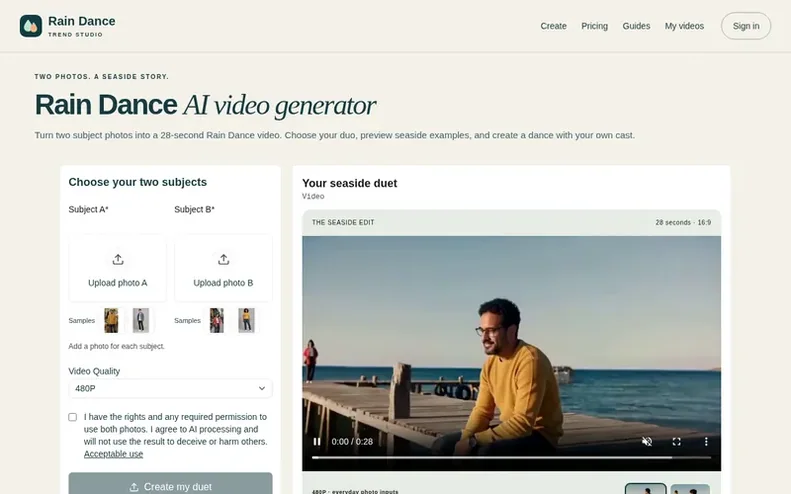Image resolution: width=791 pixels, height=494 pixels.
Task: Open the video's three-dot options menu
Action: [x=706, y=442]
